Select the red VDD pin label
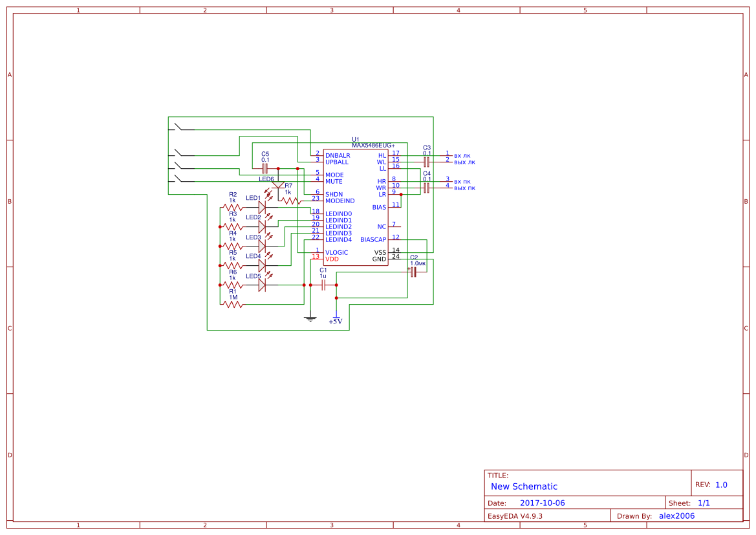The width and height of the screenshot is (756, 535). pos(332,259)
